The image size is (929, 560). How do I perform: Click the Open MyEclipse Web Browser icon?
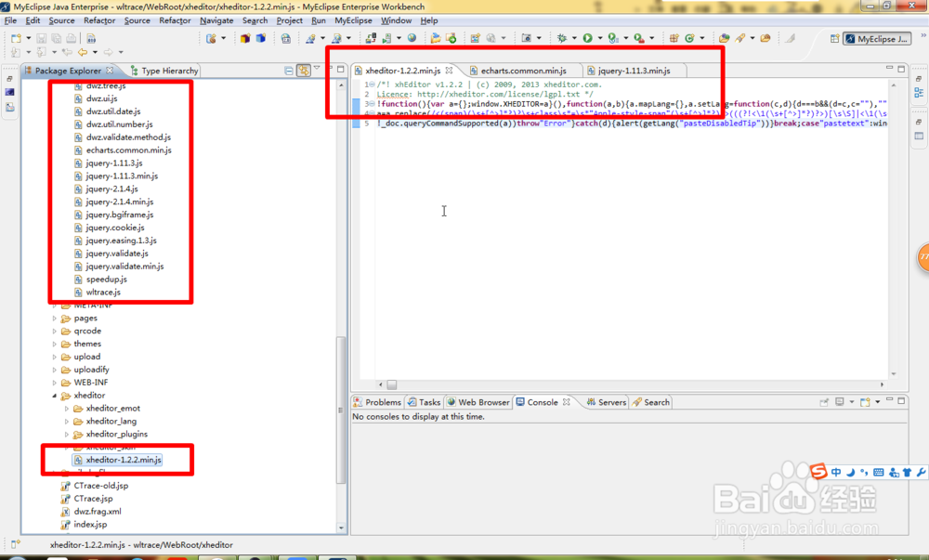286,38
